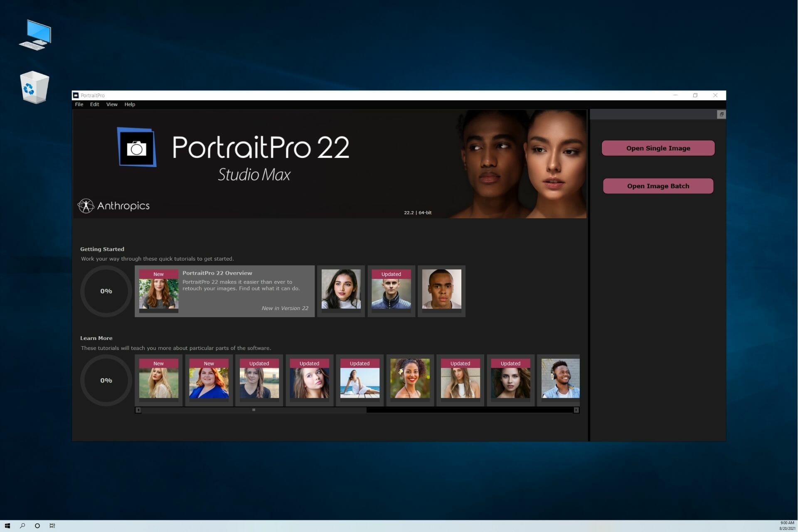
Task: Click the Getting Started heading
Action: (102, 249)
